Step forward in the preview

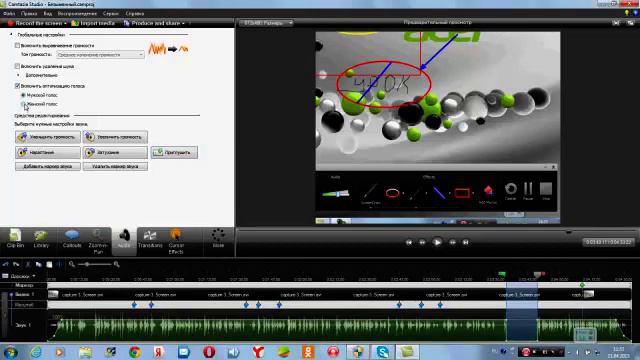coord(452,242)
